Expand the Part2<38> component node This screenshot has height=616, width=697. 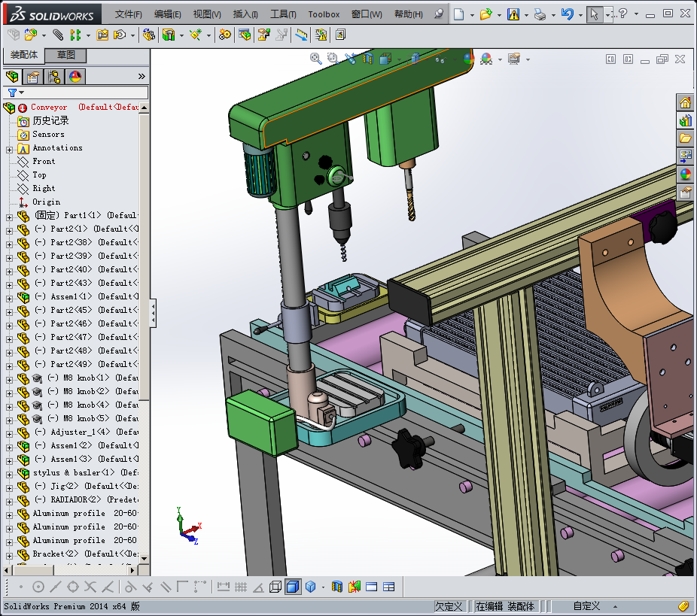tap(9, 243)
